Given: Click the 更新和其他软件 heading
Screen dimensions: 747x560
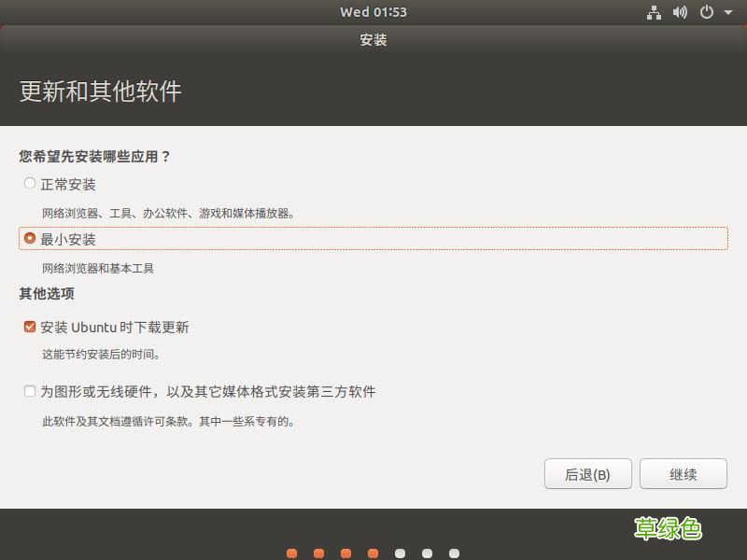Looking at the screenshot, I should [x=97, y=91].
